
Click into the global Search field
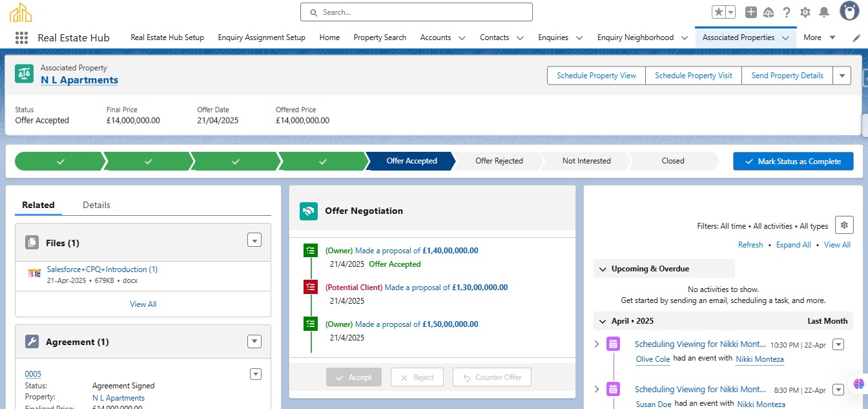point(417,12)
